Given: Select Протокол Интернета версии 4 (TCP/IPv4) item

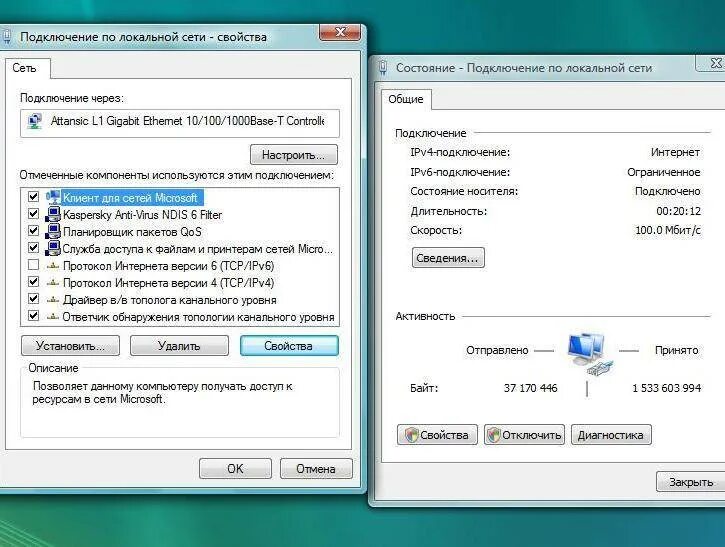Looking at the screenshot, I should (x=168, y=283).
